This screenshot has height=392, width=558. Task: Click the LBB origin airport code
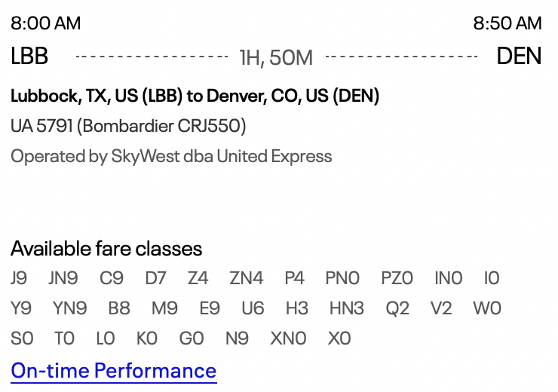point(29,57)
